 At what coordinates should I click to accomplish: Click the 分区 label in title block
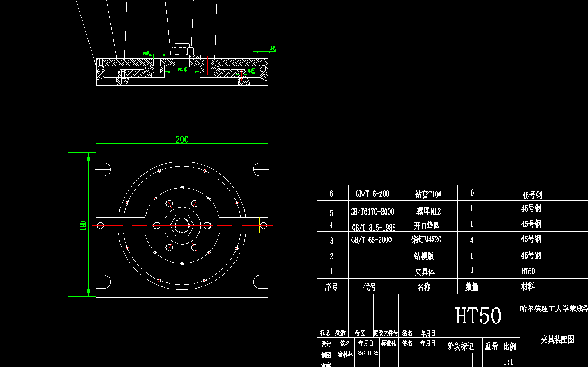360,333
